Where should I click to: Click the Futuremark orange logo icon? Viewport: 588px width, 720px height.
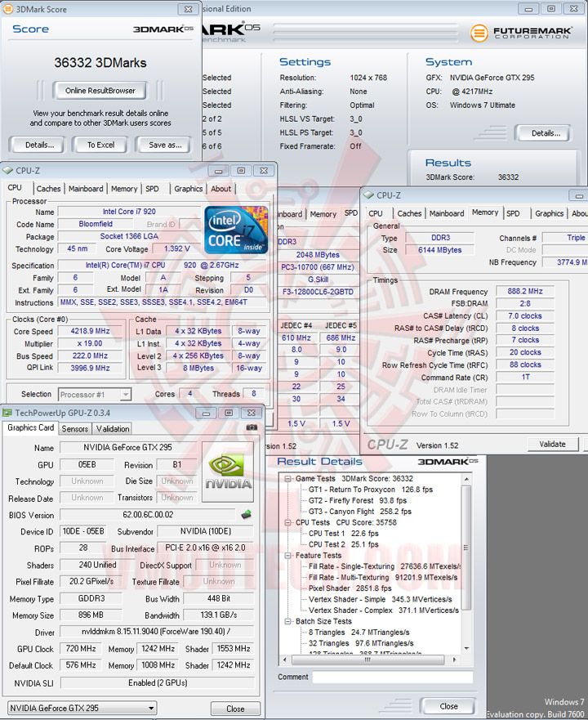(x=479, y=33)
